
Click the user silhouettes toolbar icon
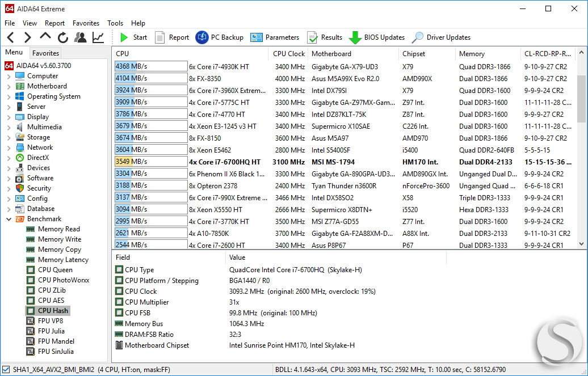click(80, 37)
